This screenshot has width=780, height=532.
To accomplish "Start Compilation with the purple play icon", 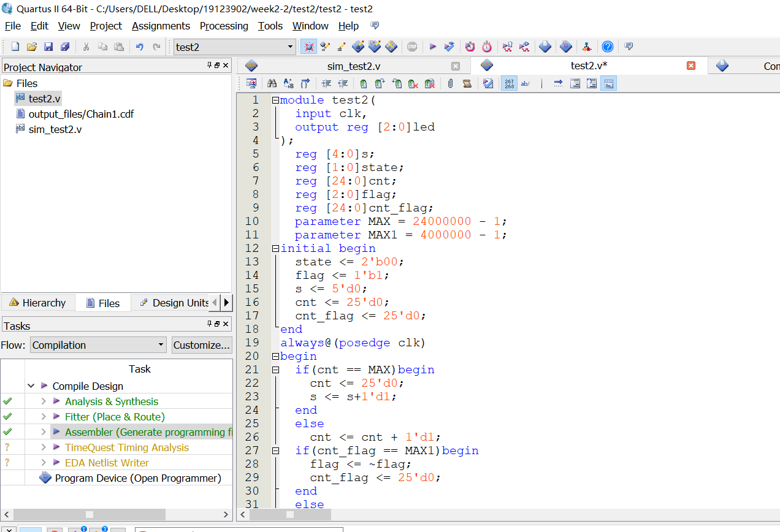I will [432, 47].
